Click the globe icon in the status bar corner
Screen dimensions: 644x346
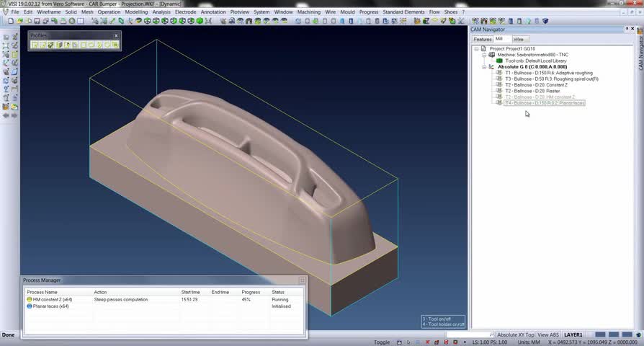pos(639,335)
